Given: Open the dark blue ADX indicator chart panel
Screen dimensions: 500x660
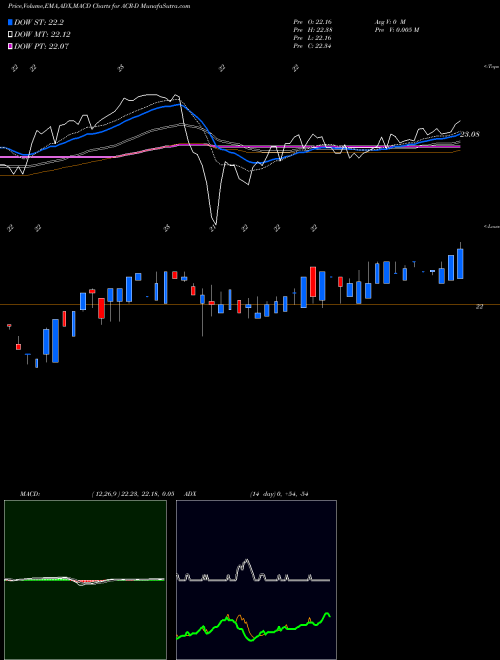Looking at the screenshot, I should [256, 580].
